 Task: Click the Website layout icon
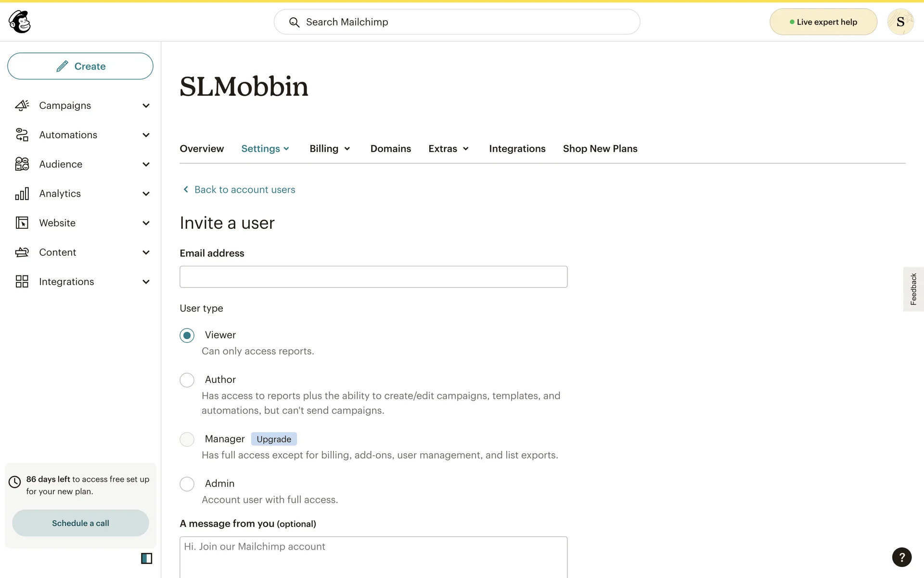tap(22, 223)
